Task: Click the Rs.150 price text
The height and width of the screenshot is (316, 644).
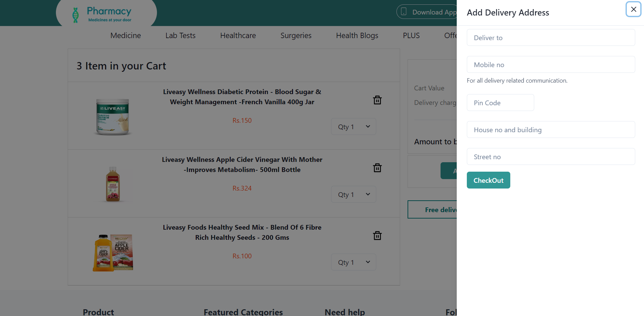Action: pyautogui.click(x=242, y=120)
